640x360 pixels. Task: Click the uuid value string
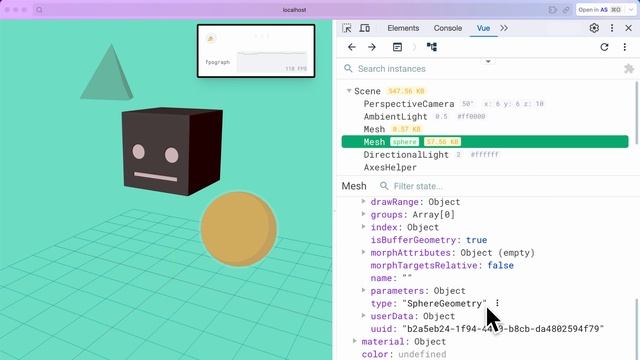coord(503,329)
